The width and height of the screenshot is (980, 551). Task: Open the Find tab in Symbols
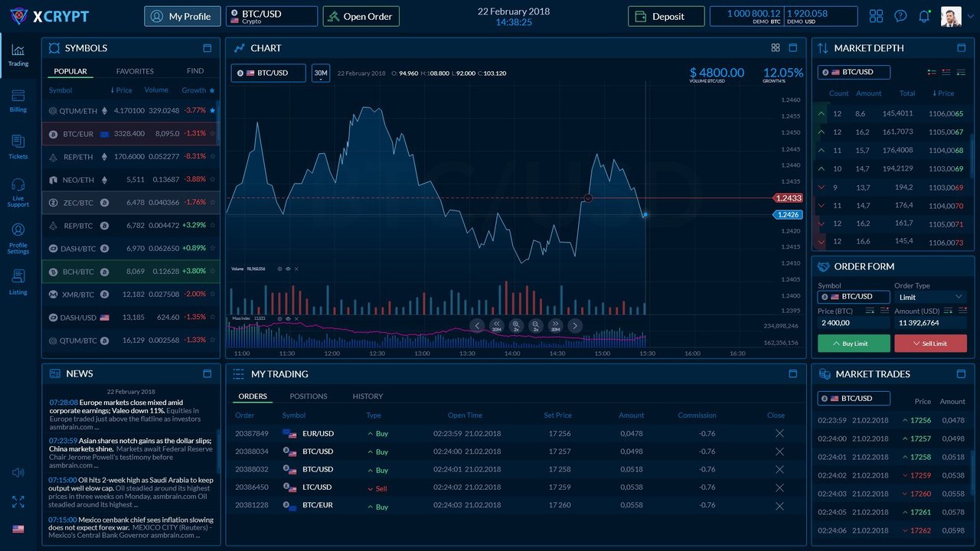[x=195, y=71]
